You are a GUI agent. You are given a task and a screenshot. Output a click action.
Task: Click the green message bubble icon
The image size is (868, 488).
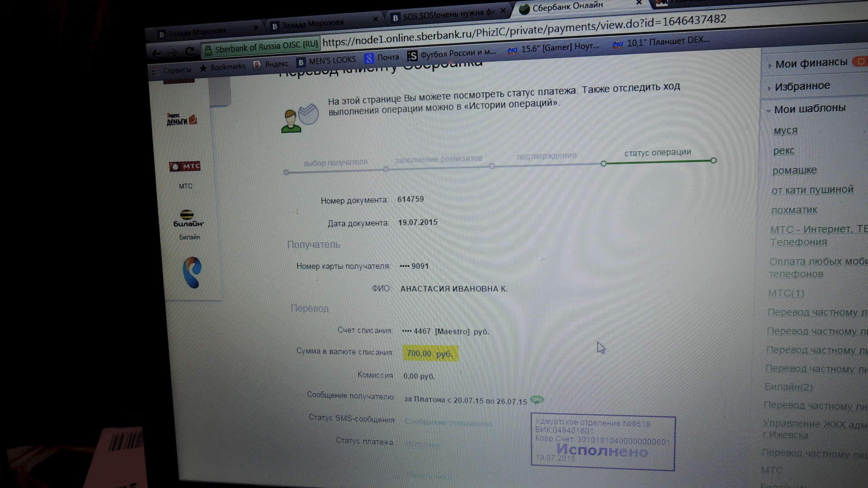[x=537, y=400]
